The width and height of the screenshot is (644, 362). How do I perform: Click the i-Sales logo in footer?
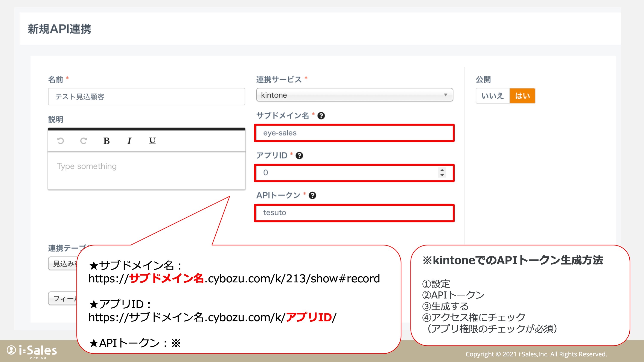pos(32,351)
